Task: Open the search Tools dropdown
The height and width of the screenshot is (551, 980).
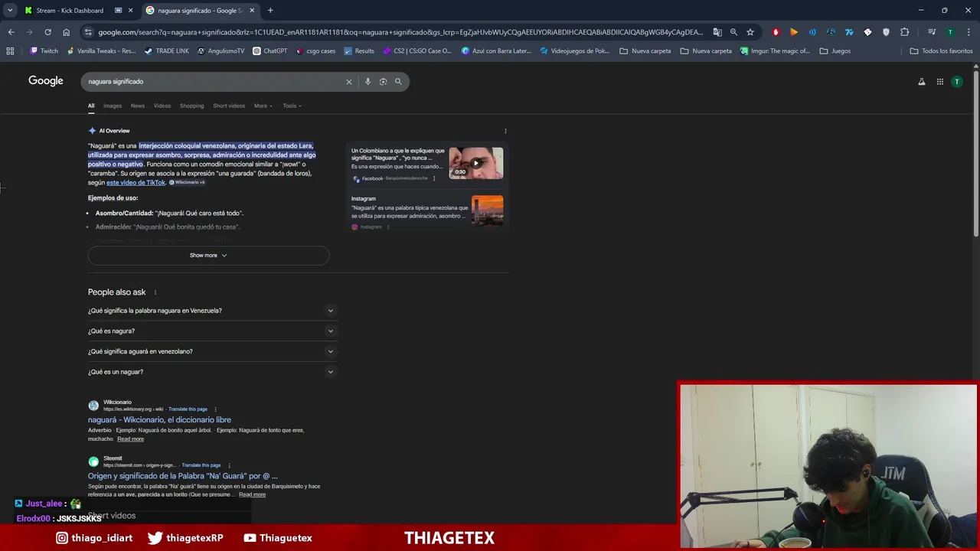Action: 292,106
